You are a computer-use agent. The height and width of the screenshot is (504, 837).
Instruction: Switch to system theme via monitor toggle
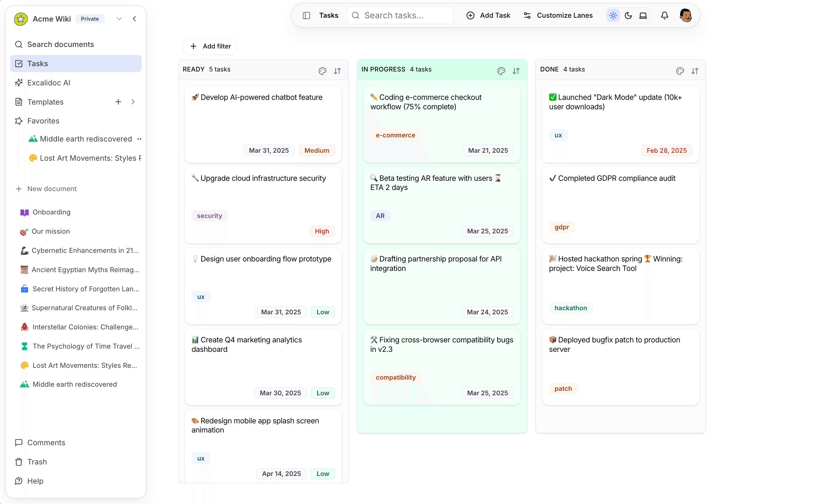(643, 15)
